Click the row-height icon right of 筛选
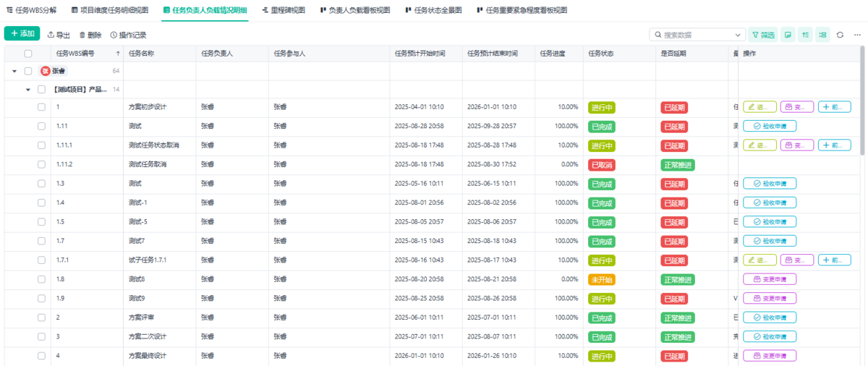 pos(788,35)
